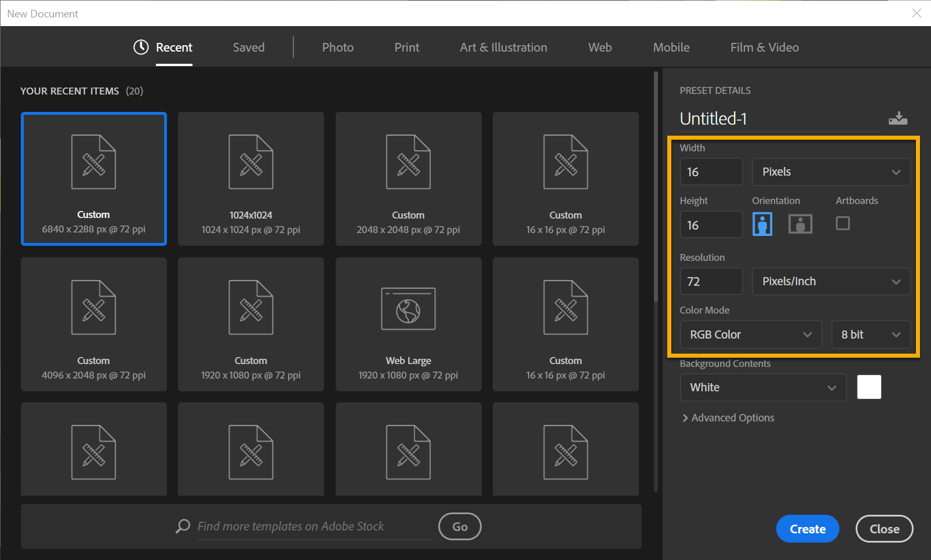Open the Film & Video tab

point(764,48)
